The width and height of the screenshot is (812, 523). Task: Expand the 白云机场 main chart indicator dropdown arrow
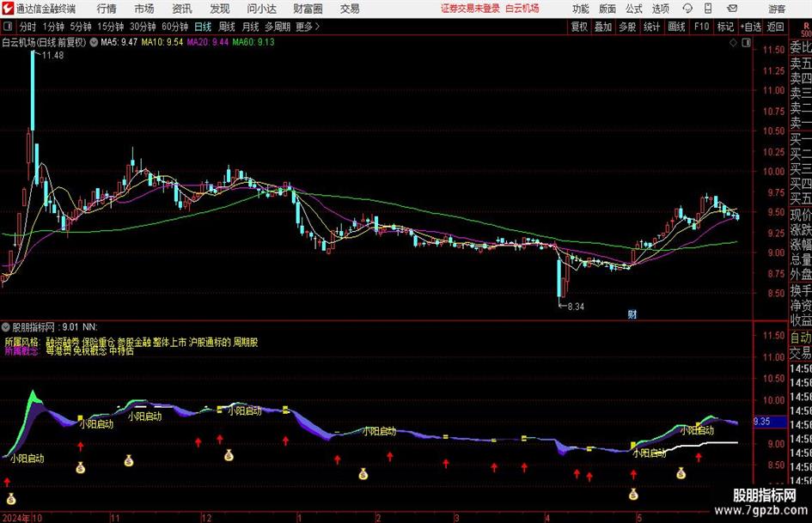[x=94, y=42]
